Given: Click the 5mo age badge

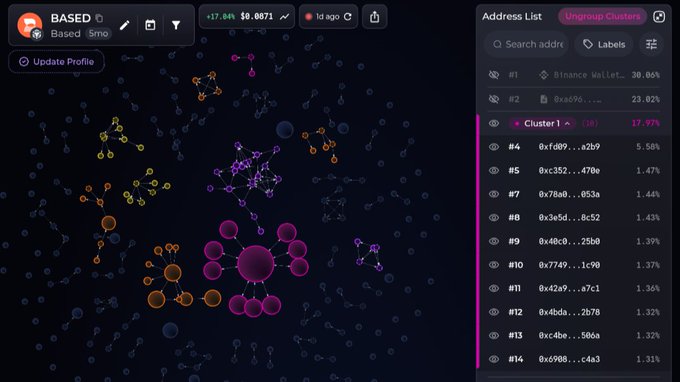Looking at the screenshot, I should (x=98, y=33).
